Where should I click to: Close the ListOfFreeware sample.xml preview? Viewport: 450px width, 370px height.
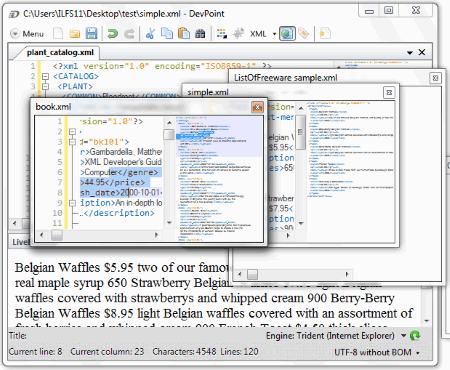(435, 78)
